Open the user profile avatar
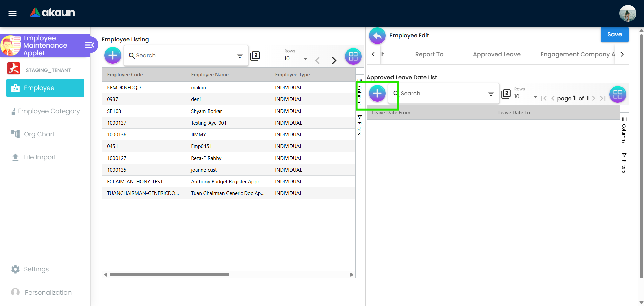This screenshot has width=644, height=306. [627, 13]
